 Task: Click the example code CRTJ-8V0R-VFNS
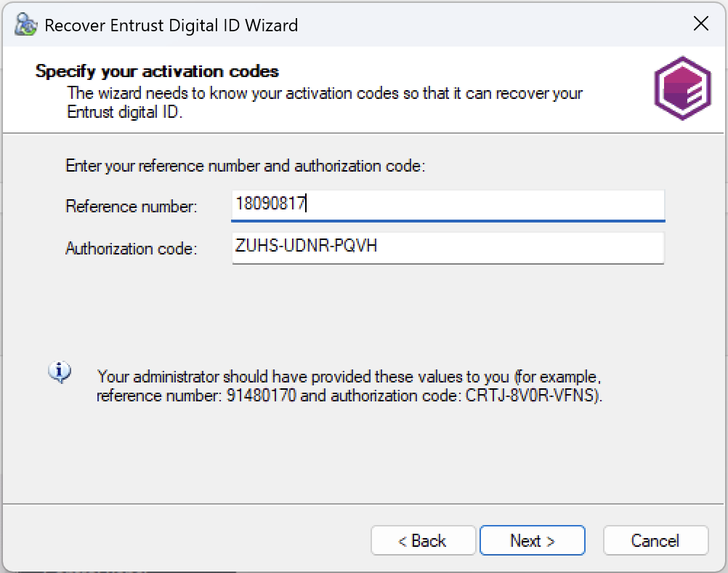click(x=533, y=397)
